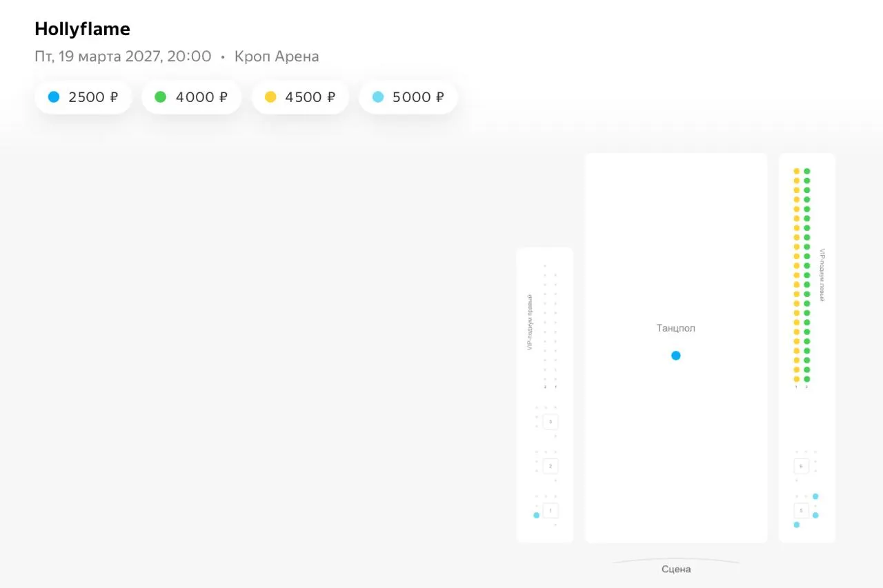Filter seats by the 2500 ₽ price
The height and width of the screenshot is (588, 883).
pyautogui.click(x=83, y=97)
